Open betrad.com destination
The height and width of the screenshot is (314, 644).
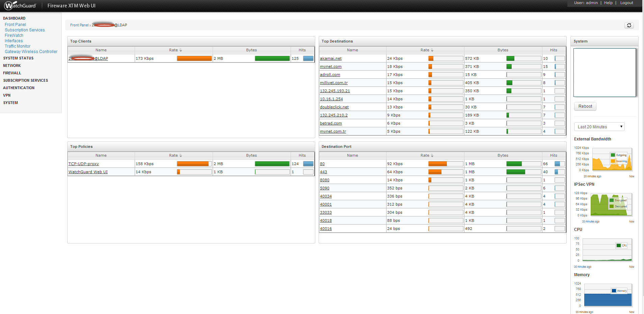[x=331, y=123]
